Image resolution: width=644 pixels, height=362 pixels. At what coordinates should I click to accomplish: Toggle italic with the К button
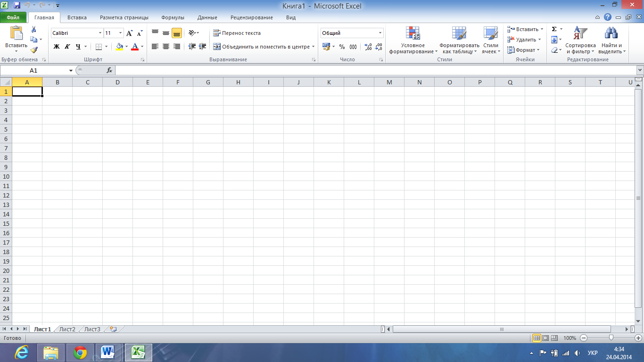67,47
